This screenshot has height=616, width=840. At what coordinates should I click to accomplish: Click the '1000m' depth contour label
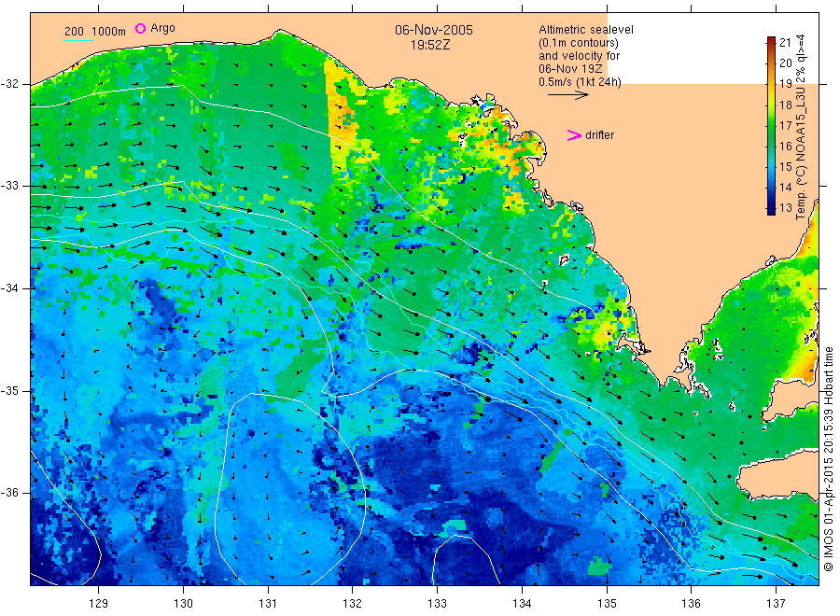109,32
